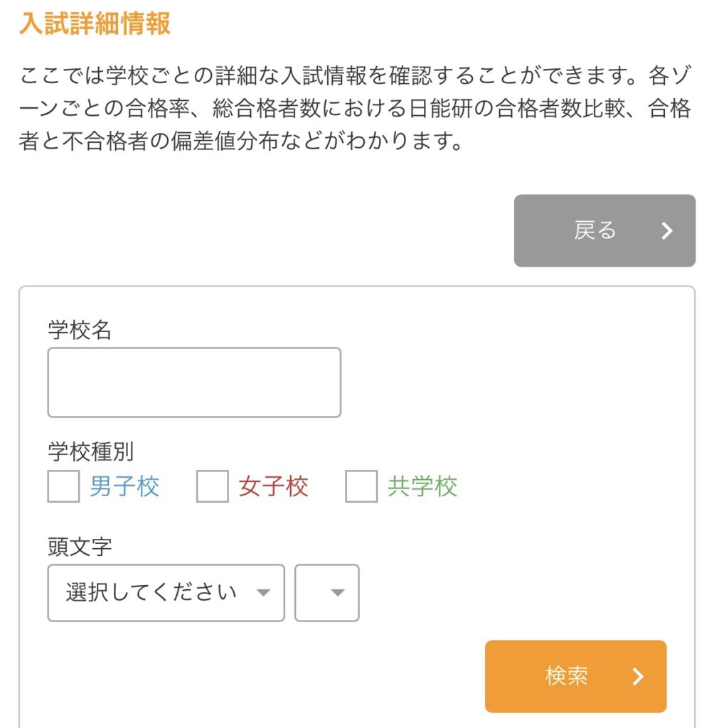714x728 pixels.
Task: Click inside the 学校名 input field
Action: coord(193,382)
